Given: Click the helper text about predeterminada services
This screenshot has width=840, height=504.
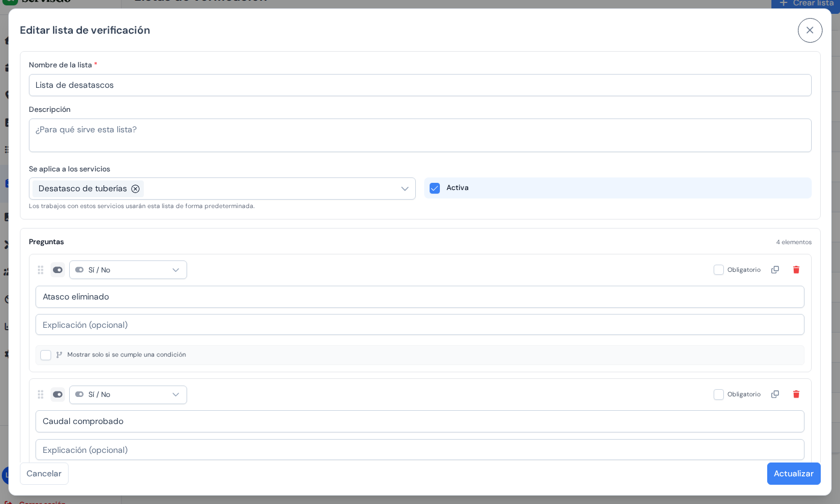Looking at the screenshot, I should click(142, 206).
